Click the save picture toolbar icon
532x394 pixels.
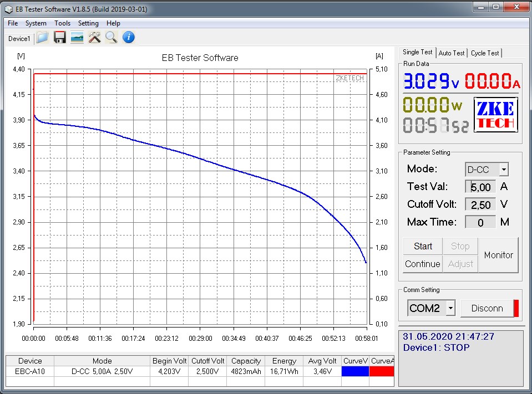click(77, 38)
